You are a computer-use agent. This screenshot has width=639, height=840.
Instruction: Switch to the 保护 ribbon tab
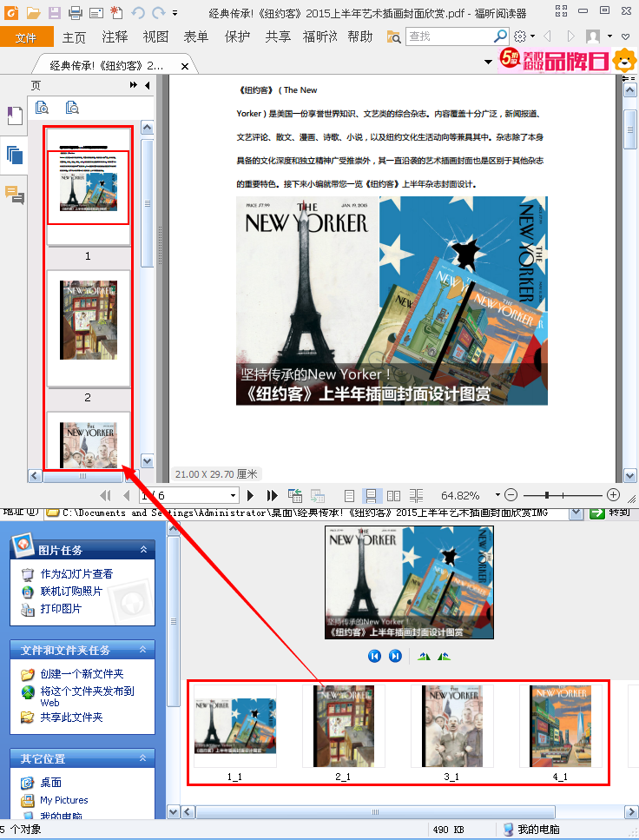coord(237,37)
